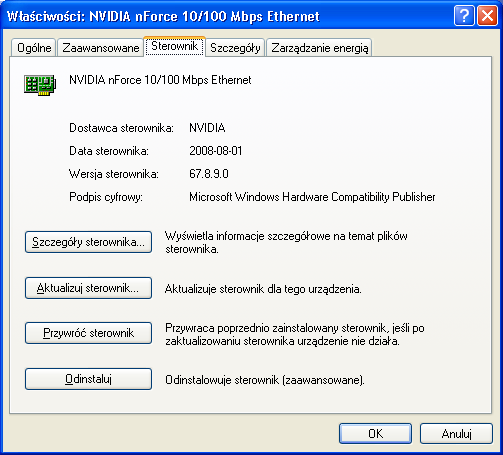Click the Odinstaluj button
The image size is (503, 455).
point(88,379)
